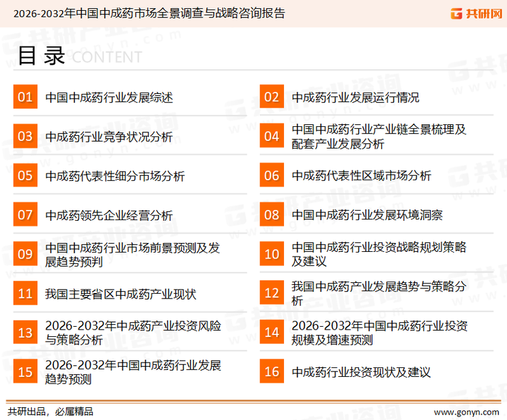
Task: Click the orange 14 number box
Action: pyautogui.click(x=272, y=332)
